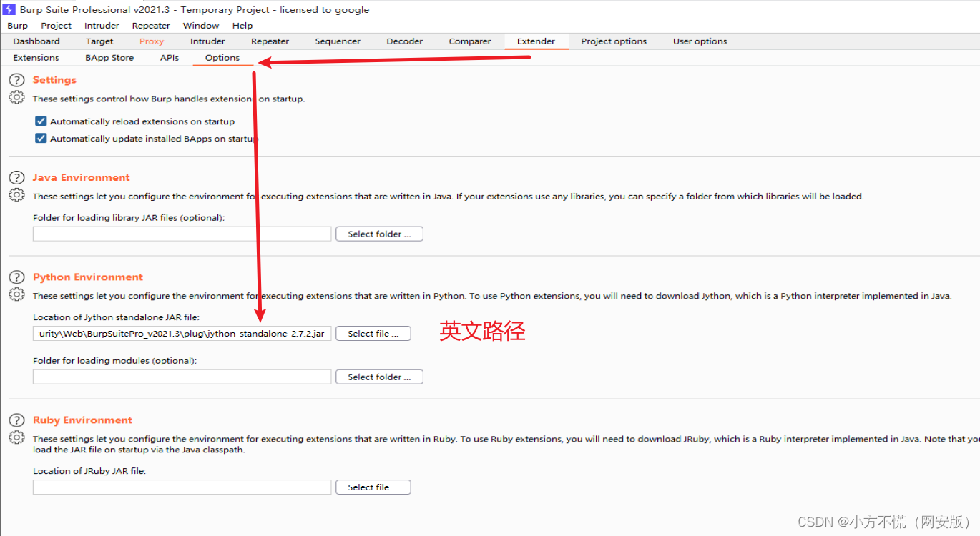Switch to the Project options tab

tap(614, 41)
